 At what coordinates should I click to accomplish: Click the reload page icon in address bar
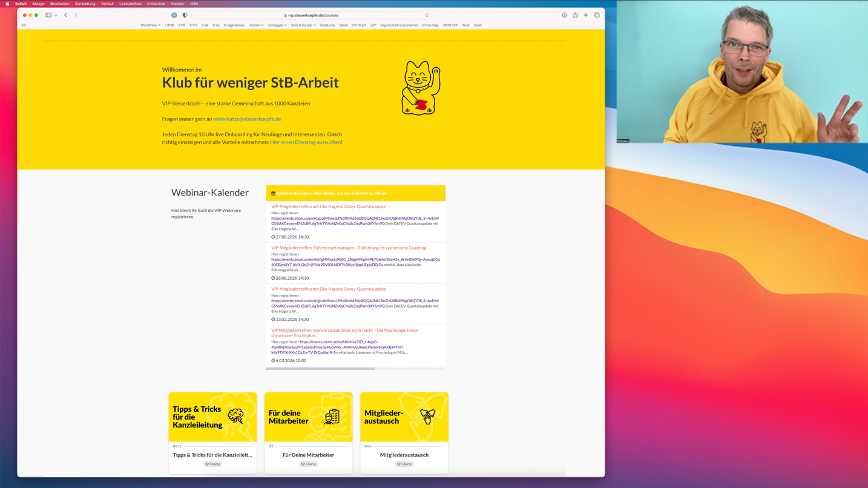pyautogui.click(x=427, y=15)
